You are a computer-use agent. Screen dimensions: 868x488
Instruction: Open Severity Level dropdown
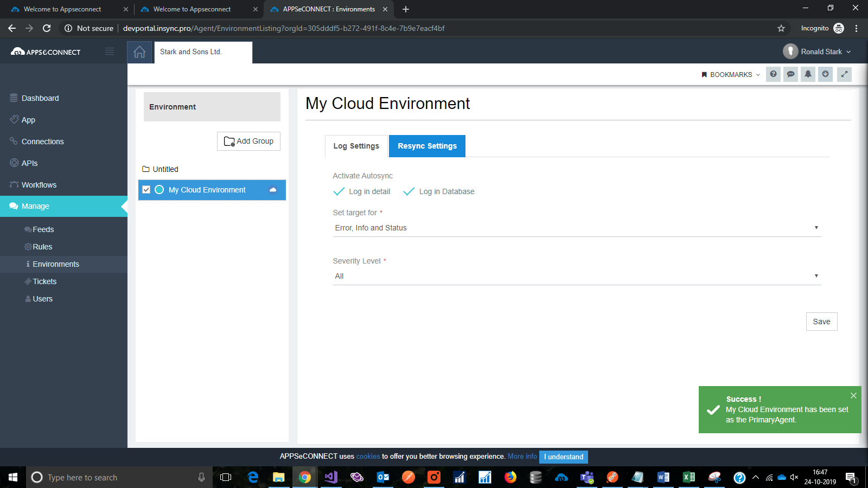tap(577, 276)
